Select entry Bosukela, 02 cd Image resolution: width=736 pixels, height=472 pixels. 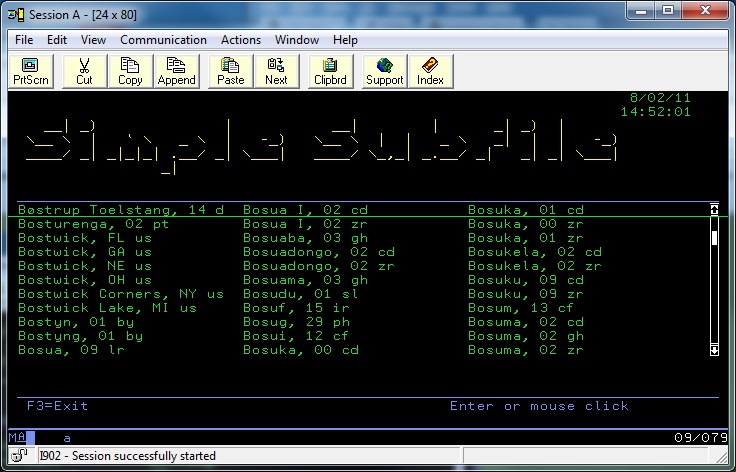click(x=535, y=252)
